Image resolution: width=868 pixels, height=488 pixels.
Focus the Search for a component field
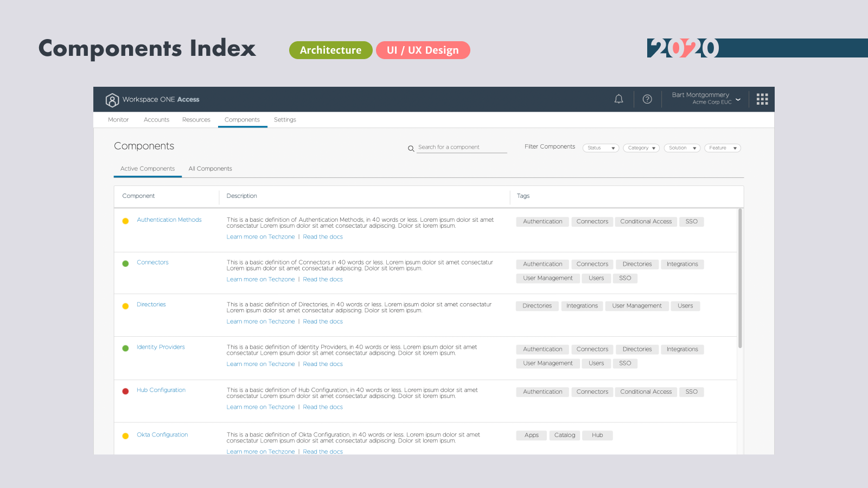461,147
